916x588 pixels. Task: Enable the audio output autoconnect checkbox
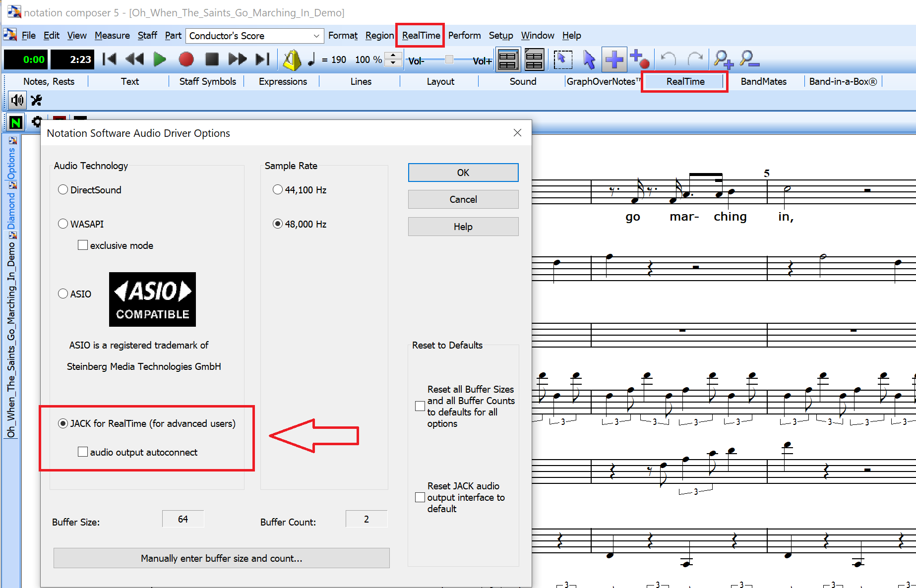pos(83,452)
